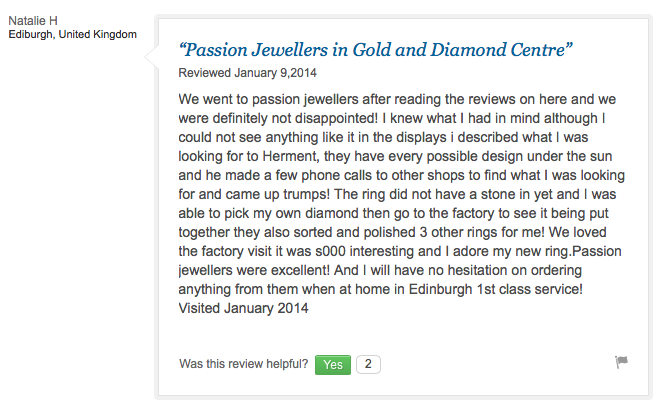
Task: Click the reviewer location Ediburgh, United Kingdom
Action: (72, 35)
